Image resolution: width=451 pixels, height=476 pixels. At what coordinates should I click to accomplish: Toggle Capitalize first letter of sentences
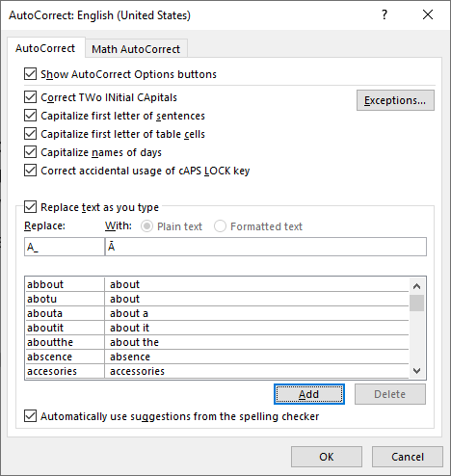pyautogui.click(x=31, y=116)
